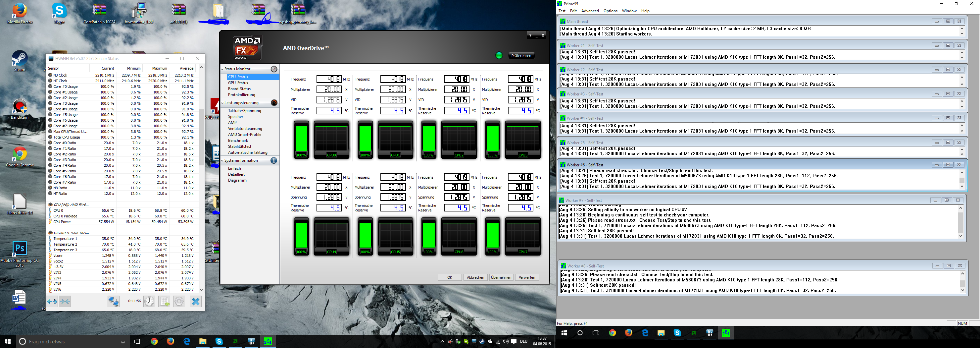Open the network monitors icon in HWiNFO64
This screenshot has width=980, height=348.
tap(113, 302)
